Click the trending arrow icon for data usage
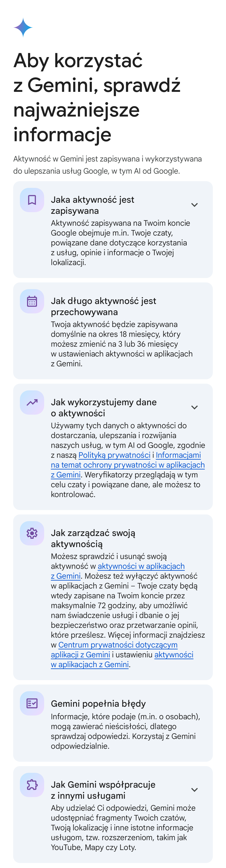The image size is (226, 868). pos(32,402)
